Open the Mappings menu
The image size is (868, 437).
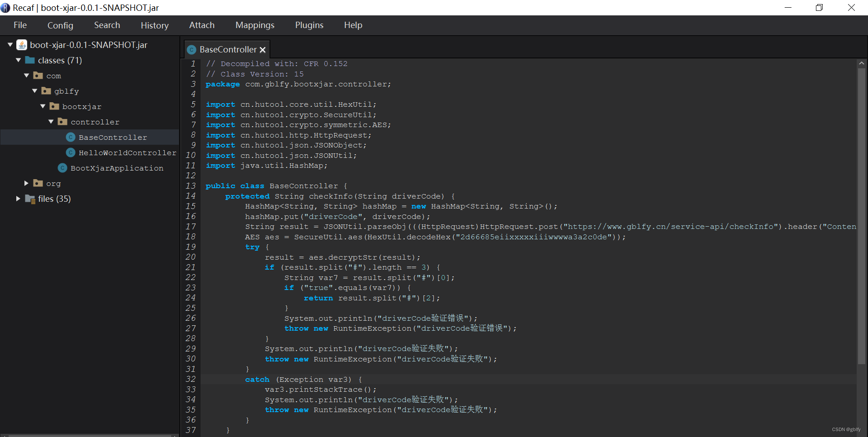click(254, 25)
